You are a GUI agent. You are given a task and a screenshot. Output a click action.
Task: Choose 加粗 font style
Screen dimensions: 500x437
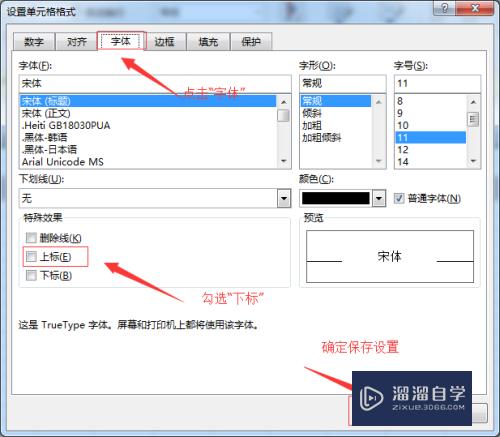(x=336, y=125)
